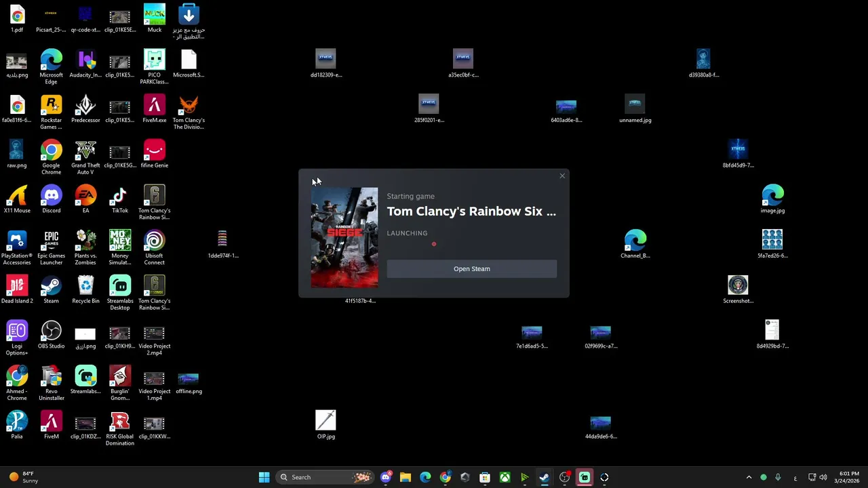868x488 pixels.
Task: Select the 1.pdf file on desktop
Action: pyautogui.click(x=17, y=19)
